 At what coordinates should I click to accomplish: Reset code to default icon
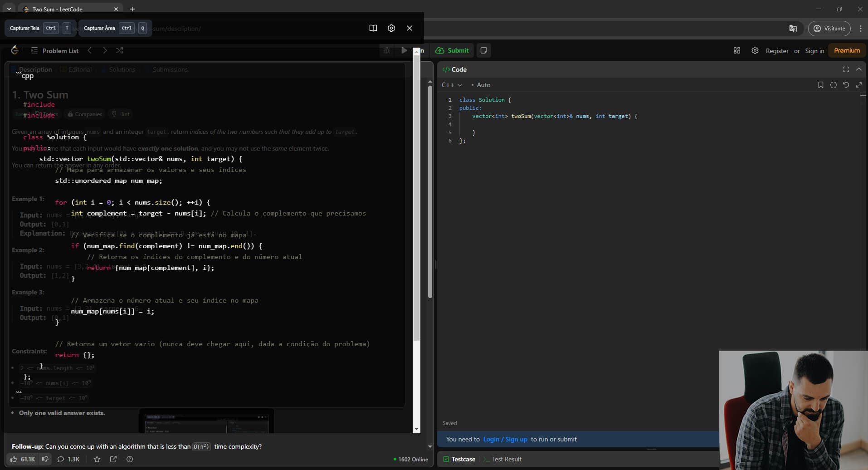pos(846,85)
